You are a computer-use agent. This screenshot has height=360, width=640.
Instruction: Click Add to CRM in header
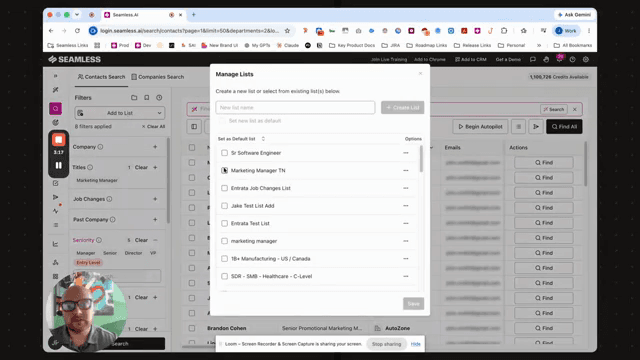click(x=471, y=60)
